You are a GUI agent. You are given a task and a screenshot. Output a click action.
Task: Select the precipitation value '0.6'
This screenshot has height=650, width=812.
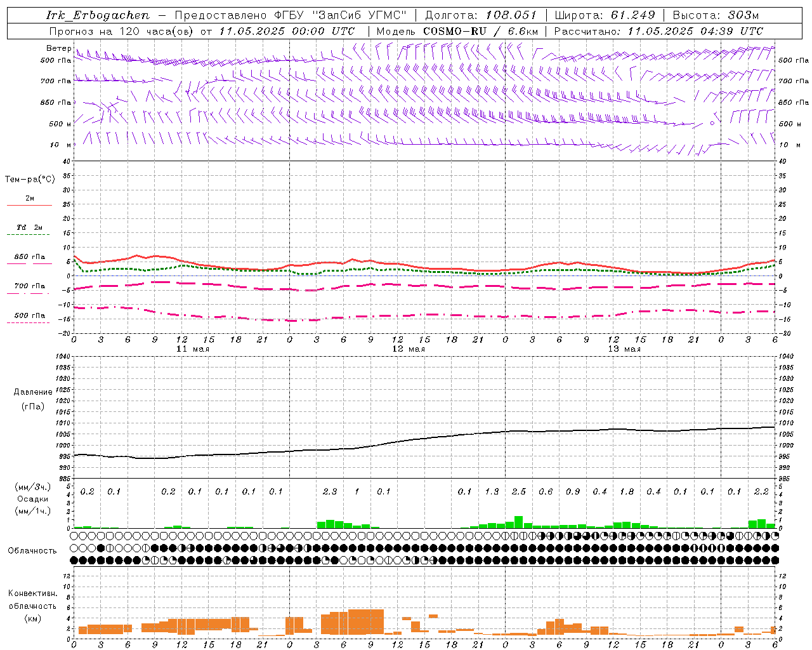(546, 492)
